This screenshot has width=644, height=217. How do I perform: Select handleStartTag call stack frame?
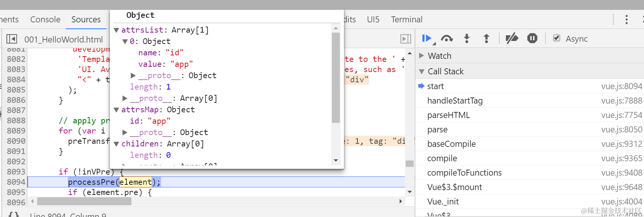point(530,101)
